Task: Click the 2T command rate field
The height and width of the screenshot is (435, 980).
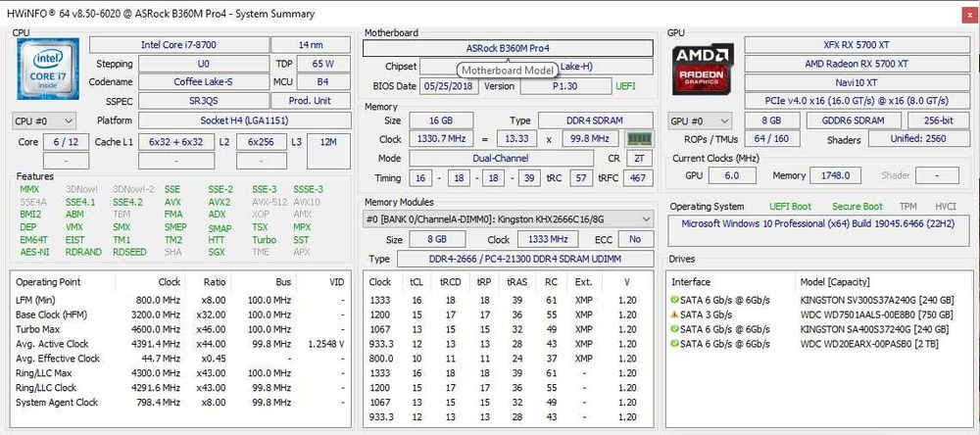Action: click(x=639, y=159)
